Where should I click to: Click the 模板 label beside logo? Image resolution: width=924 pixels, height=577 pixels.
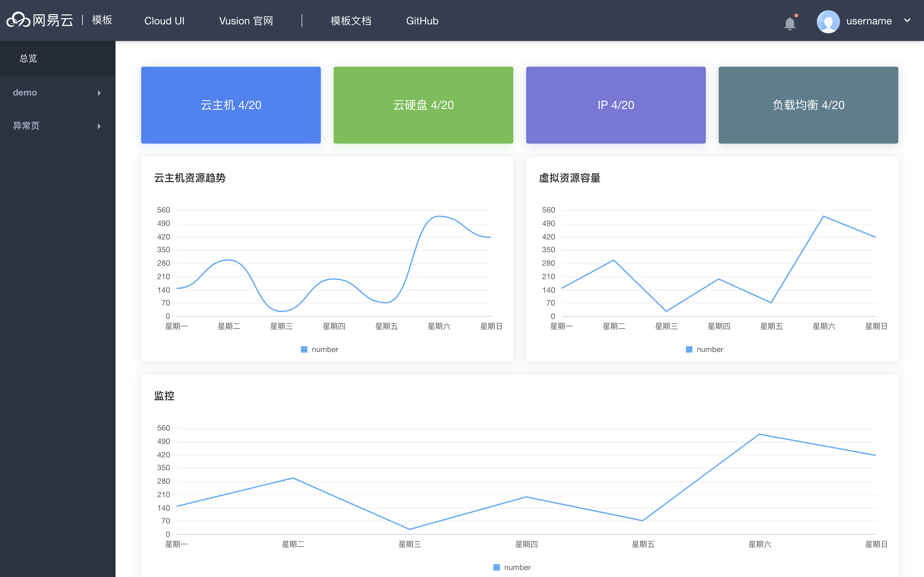(x=102, y=20)
